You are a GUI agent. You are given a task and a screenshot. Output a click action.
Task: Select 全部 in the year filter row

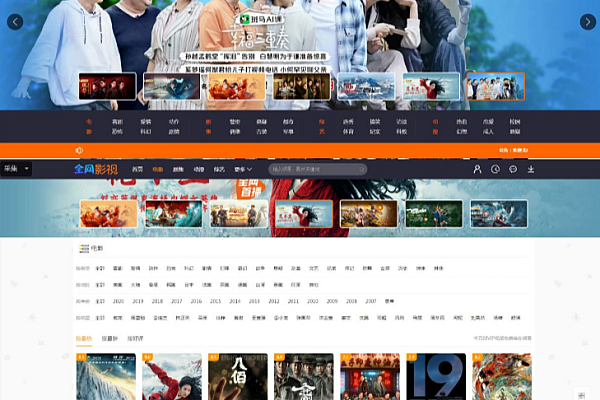(100, 301)
